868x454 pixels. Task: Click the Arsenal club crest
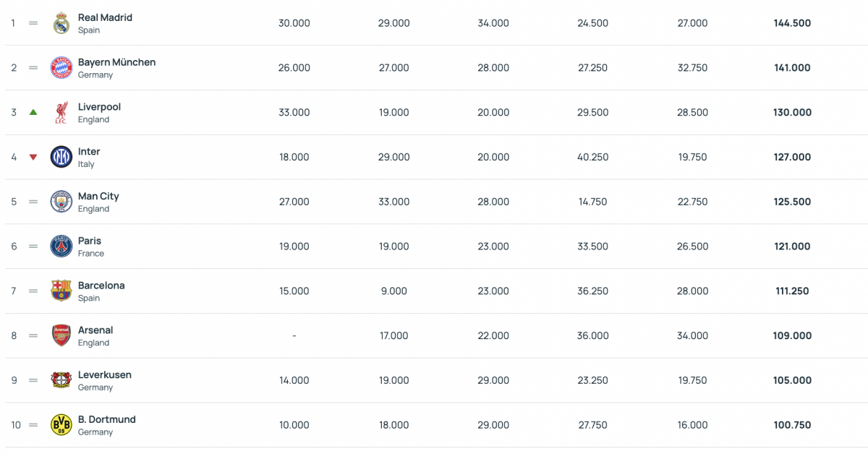tap(61, 335)
